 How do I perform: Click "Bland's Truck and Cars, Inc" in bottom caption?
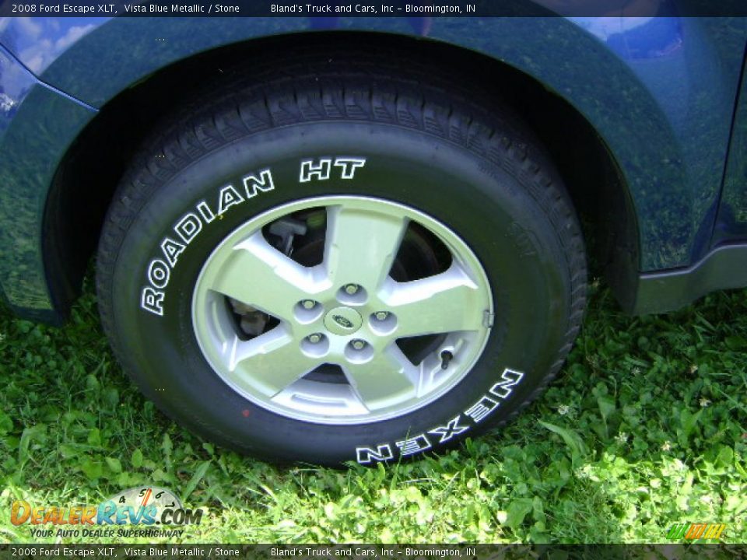click(x=332, y=552)
